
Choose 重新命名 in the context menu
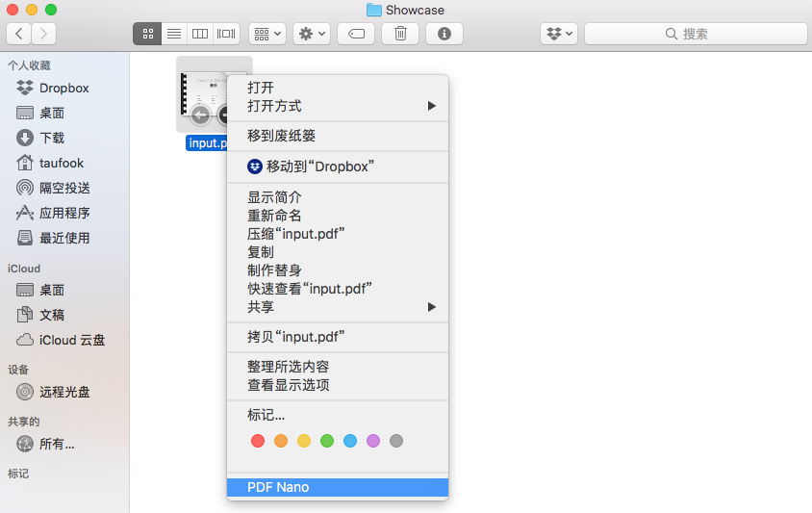coord(338,216)
